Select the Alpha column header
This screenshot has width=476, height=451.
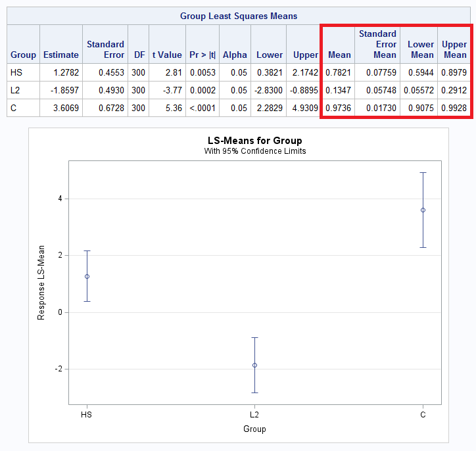(x=235, y=55)
